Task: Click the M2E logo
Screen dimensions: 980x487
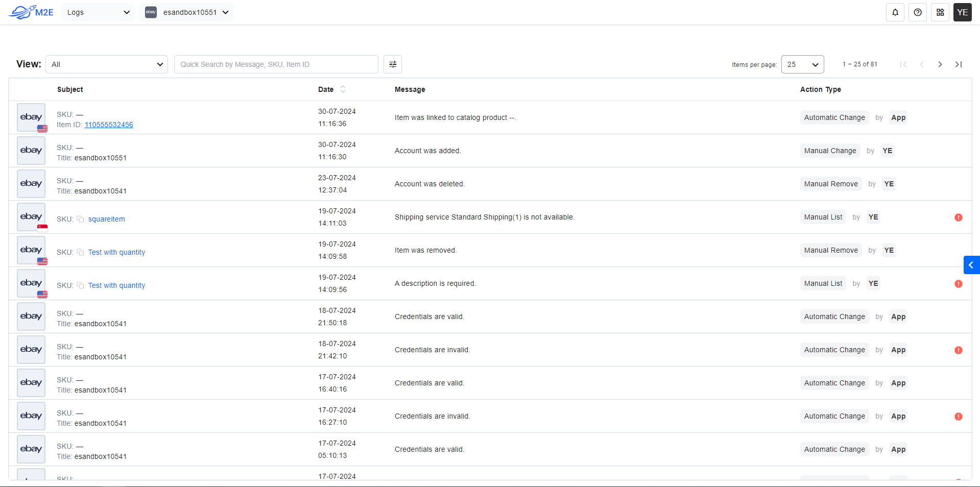Action: click(x=31, y=12)
